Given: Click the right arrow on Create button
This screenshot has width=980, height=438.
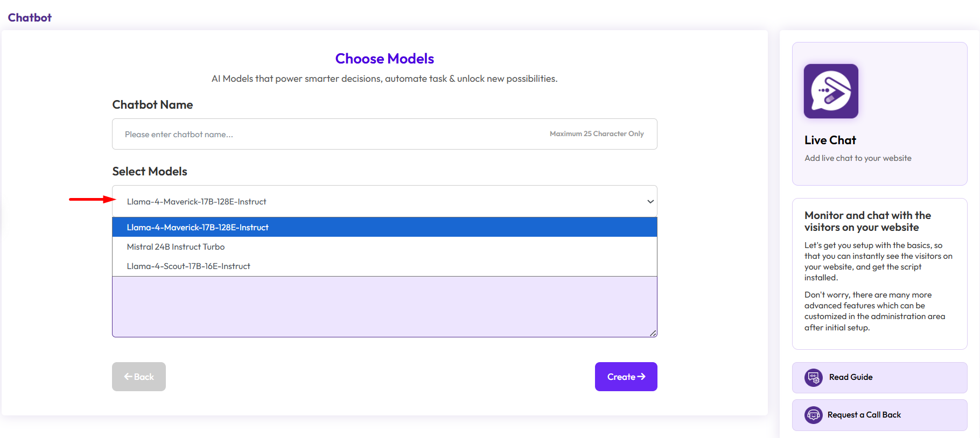Looking at the screenshot, I should point(641,377).
